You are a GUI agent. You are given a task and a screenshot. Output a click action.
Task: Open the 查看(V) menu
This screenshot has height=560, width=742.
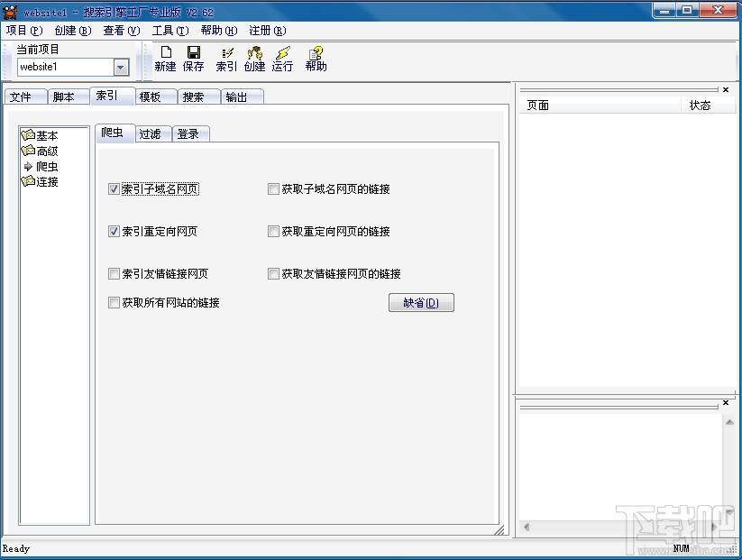coord(122,31)
